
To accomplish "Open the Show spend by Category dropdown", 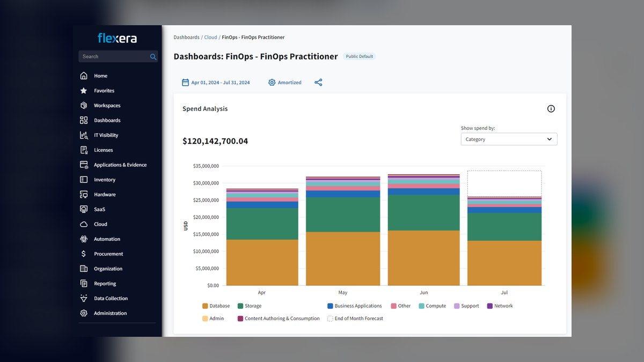I will click(509, 139).
